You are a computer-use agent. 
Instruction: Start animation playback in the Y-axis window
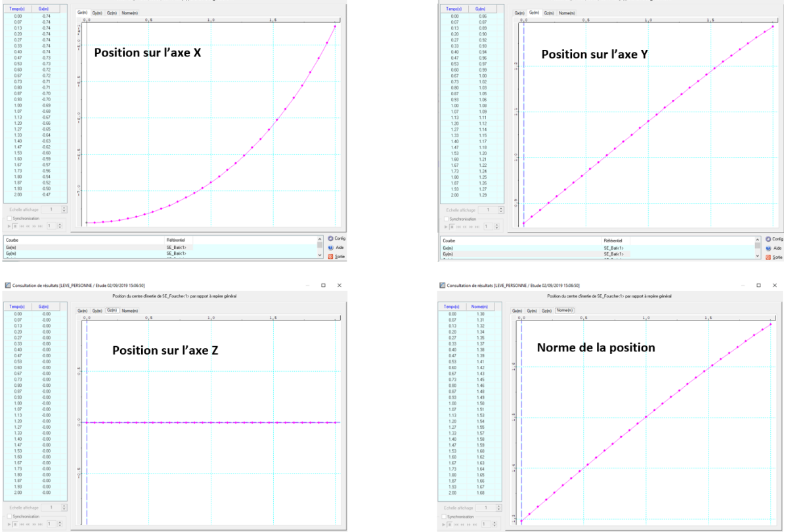(446, 227)
